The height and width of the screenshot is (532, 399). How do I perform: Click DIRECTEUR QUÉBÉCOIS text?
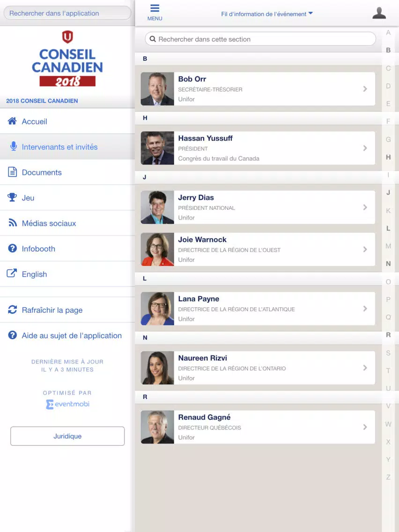[209, 428]
